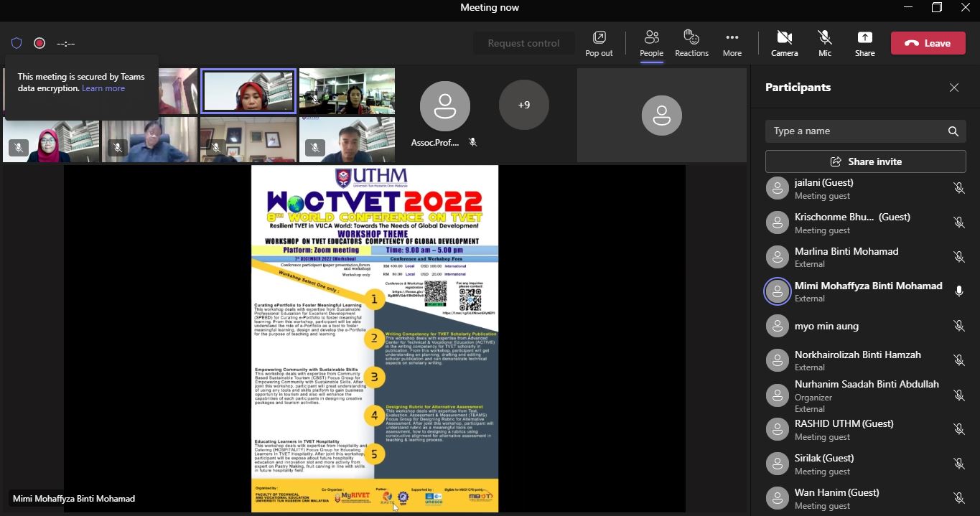Toggle the People panel
The image size is (980, 516).
click(x=651, y=43)
